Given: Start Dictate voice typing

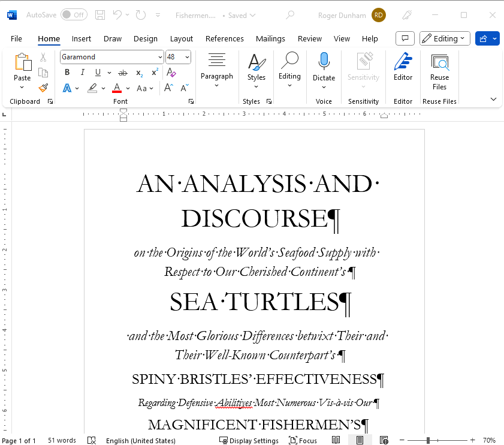Looking at the screenshot, I should [x=324, y=66].
